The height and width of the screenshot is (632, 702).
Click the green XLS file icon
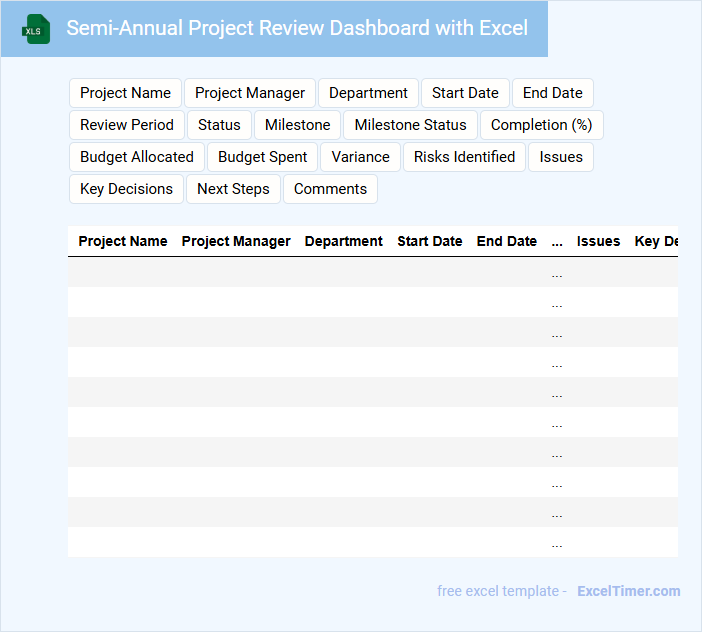coord(37,29)
